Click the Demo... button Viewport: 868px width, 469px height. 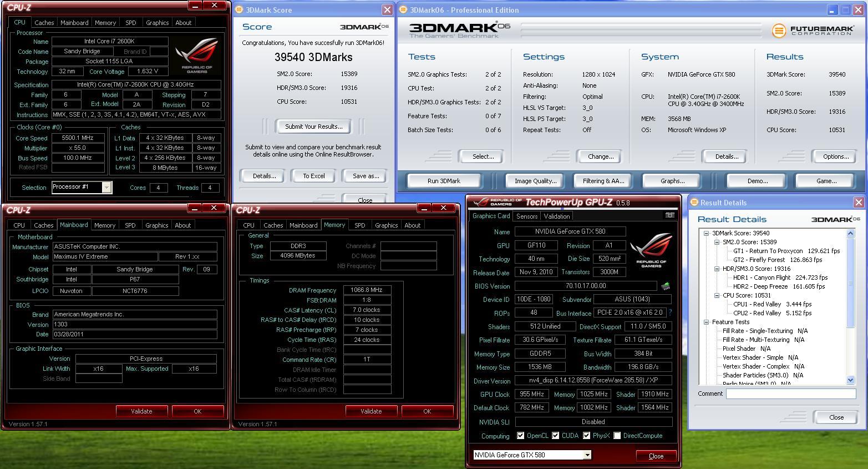tap(758, 181)
